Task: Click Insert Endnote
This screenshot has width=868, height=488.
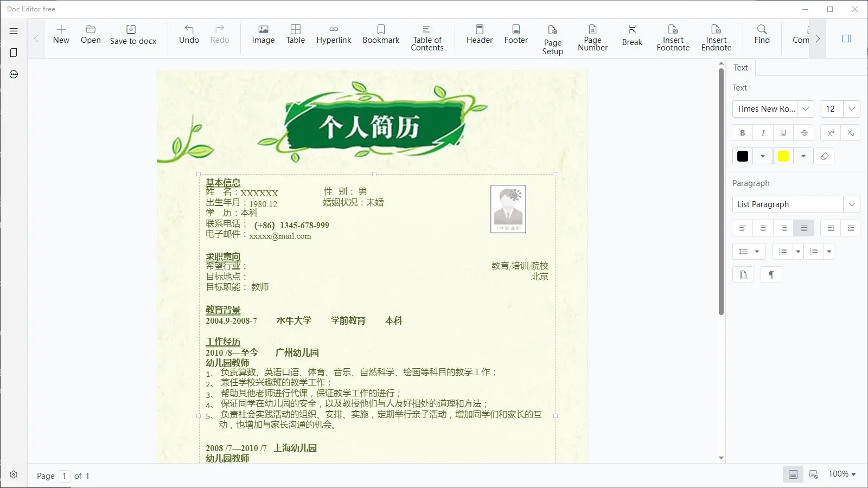Action: pos(716,38)
